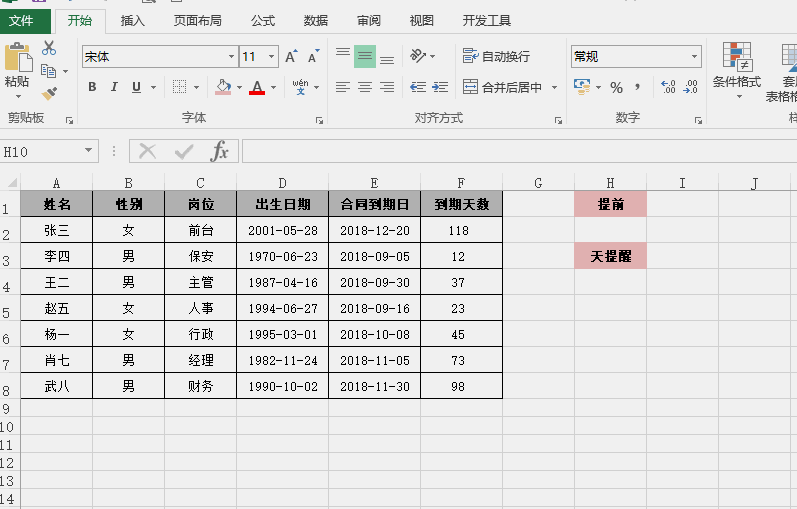Viewport: 797px width, 509px height.
Task: Open the Name Box dropdown arrow
Action: tap(88, 150)
